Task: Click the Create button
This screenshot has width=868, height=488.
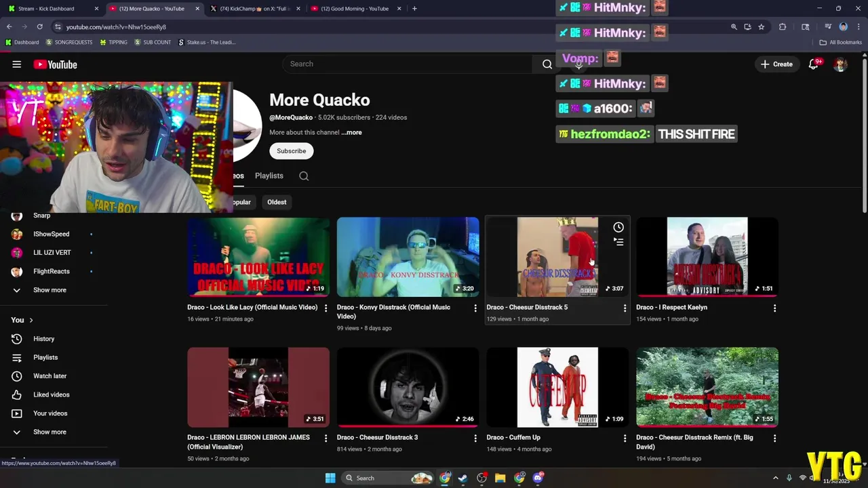Action: point(776,64)
